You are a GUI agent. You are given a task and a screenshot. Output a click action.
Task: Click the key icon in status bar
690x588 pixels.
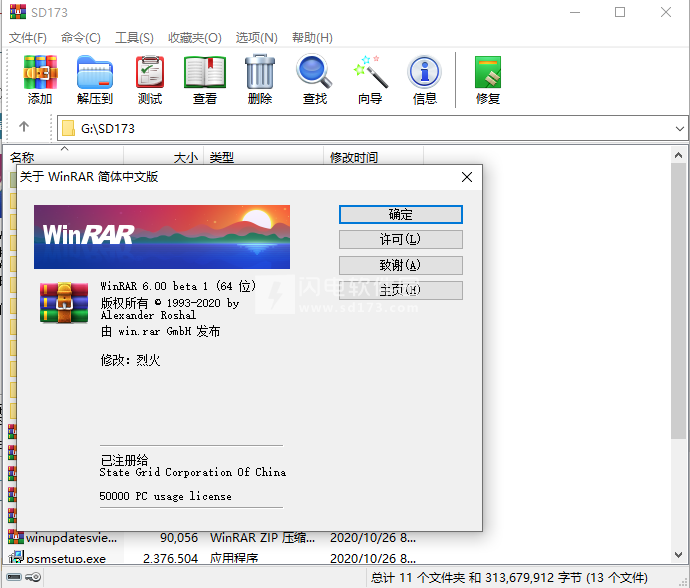pos(33,577)
